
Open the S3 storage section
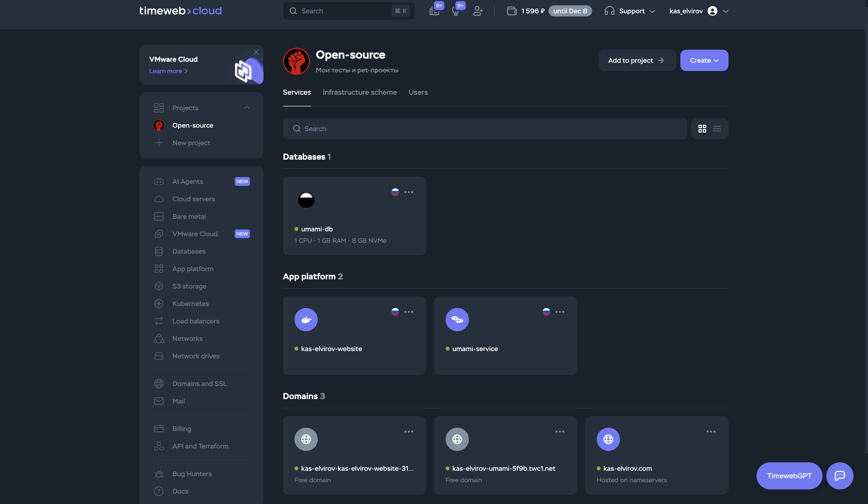[x=189, y=286]
